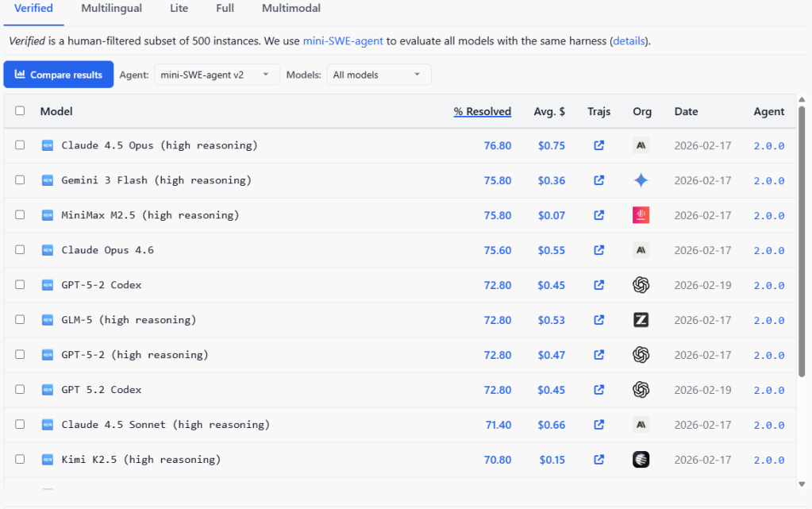Expand the Models dropdown set to All models

pyautogui.click(x=378, y=75)
